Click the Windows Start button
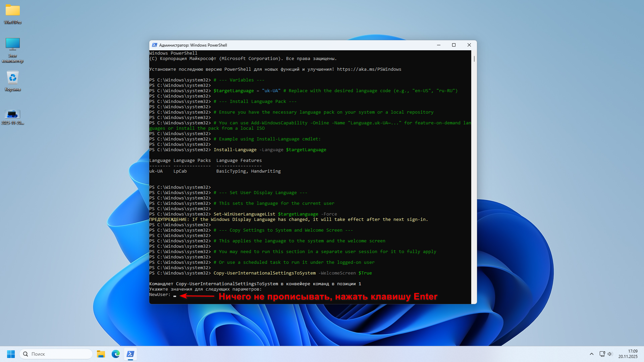This screenshot has width=644, height=362. 11,354
